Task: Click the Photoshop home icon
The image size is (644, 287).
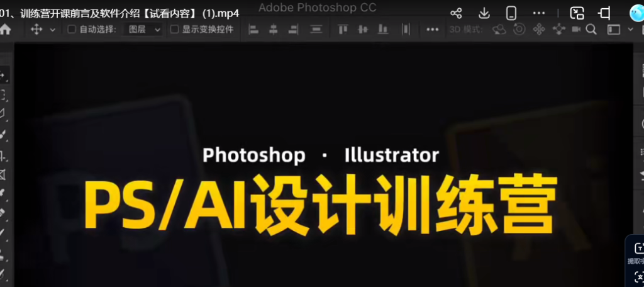Action: pos(4,30)
